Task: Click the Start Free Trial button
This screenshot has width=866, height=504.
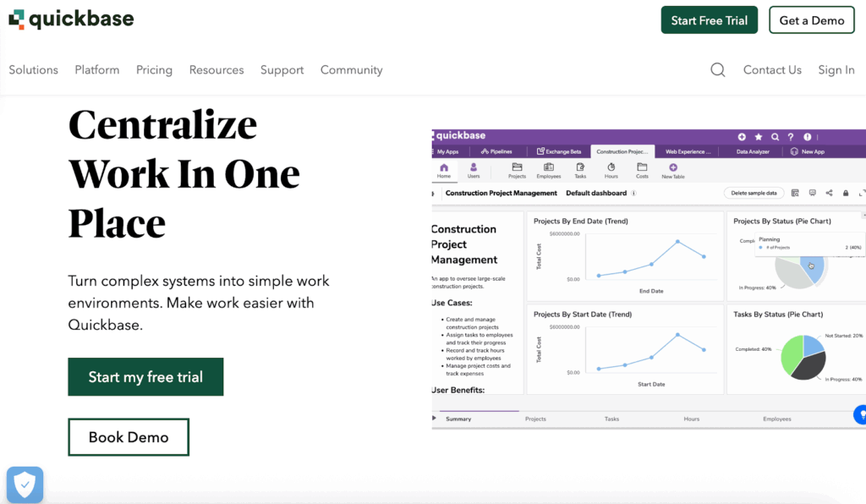Action: click(710, 20)
